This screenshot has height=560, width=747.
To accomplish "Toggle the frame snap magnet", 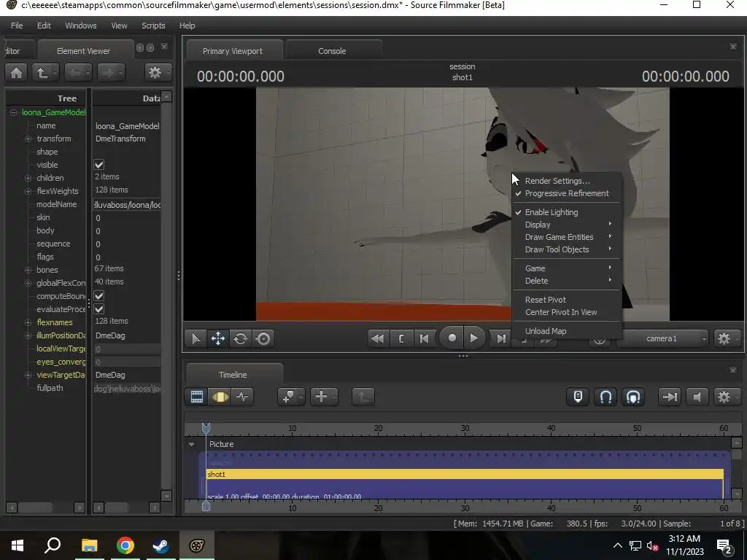I will point(632,397).
